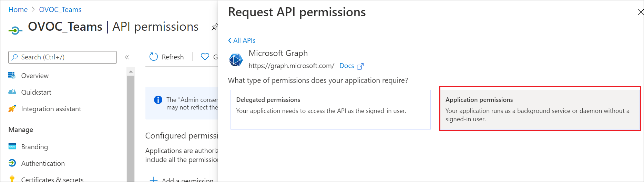The image size is (644, 182).
Task: Click the Overview icon in sidebar
Action: click(x=12, y=75)
